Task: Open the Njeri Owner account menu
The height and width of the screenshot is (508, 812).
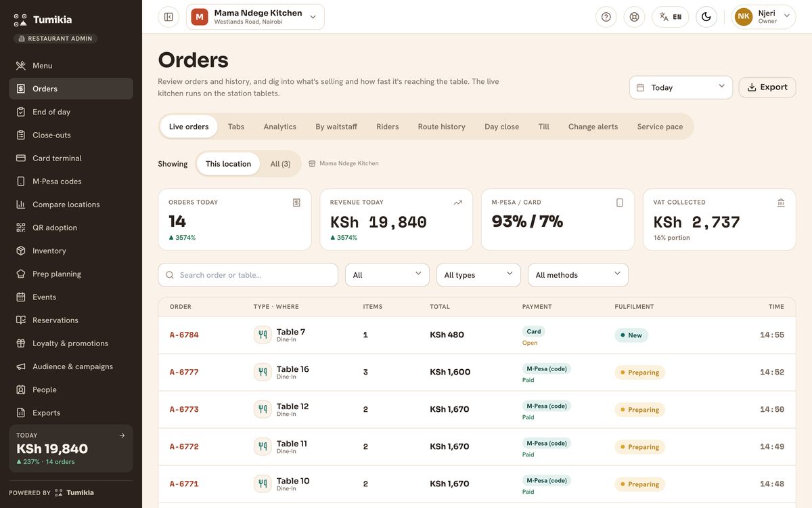Action: pos(764,17)
